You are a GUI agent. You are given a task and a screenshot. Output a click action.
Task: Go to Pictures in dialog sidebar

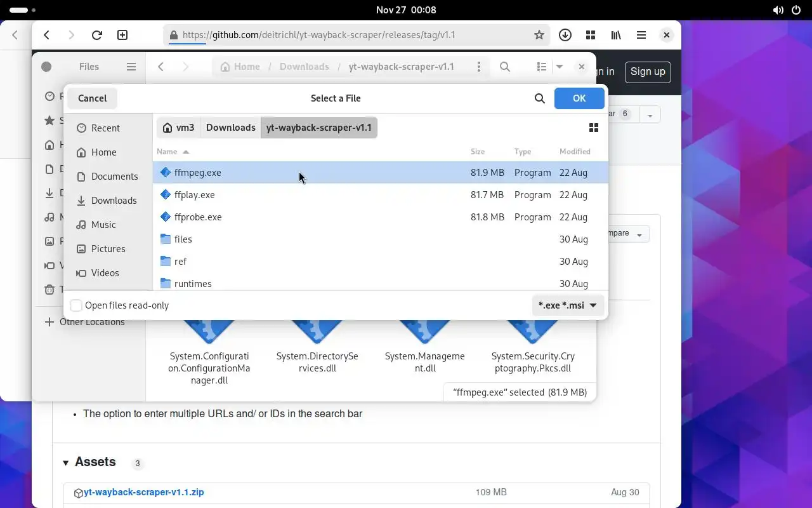click(108, 249)
